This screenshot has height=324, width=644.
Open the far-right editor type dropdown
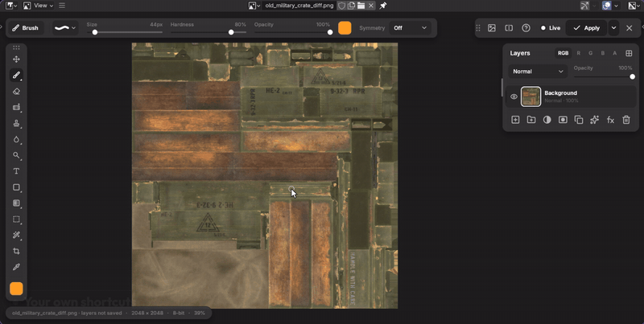[634, 6]
